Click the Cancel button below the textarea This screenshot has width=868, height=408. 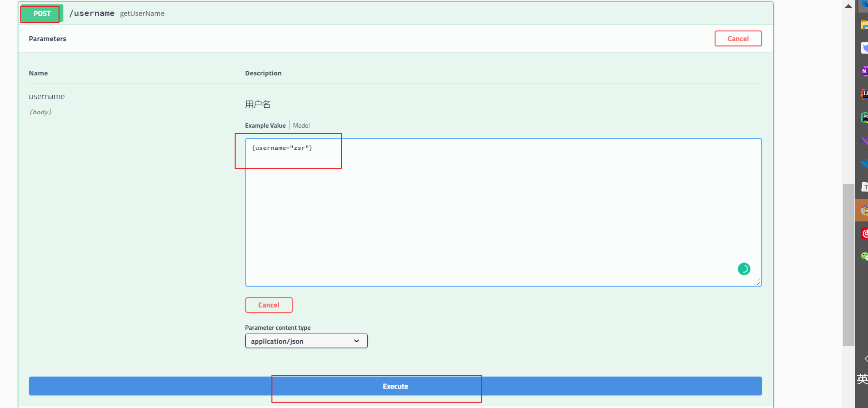click(x=269, y=305)
